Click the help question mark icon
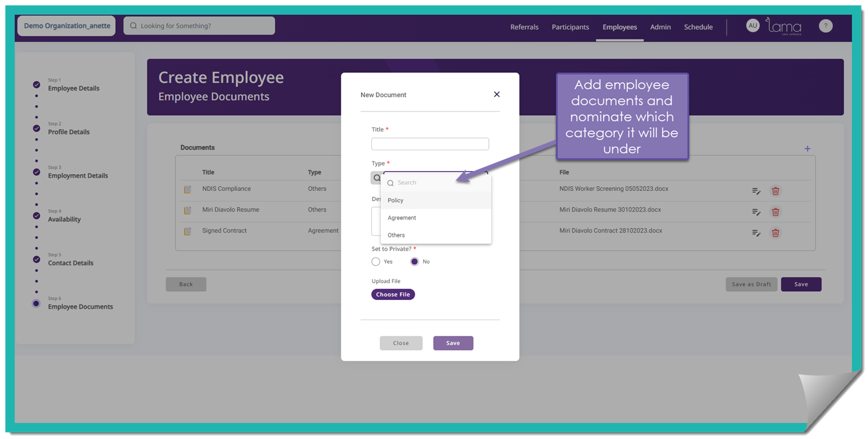 (825, 26)
